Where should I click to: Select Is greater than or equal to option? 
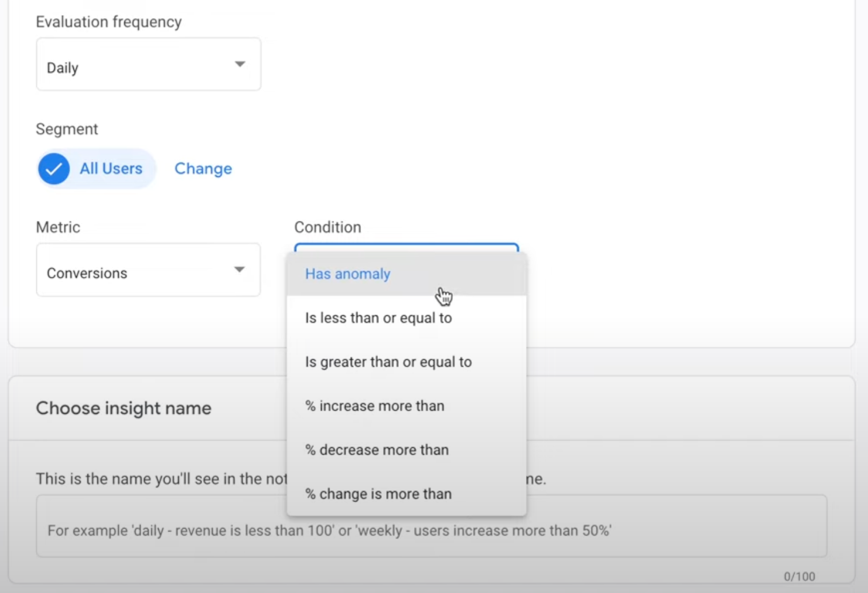(388, 362)
